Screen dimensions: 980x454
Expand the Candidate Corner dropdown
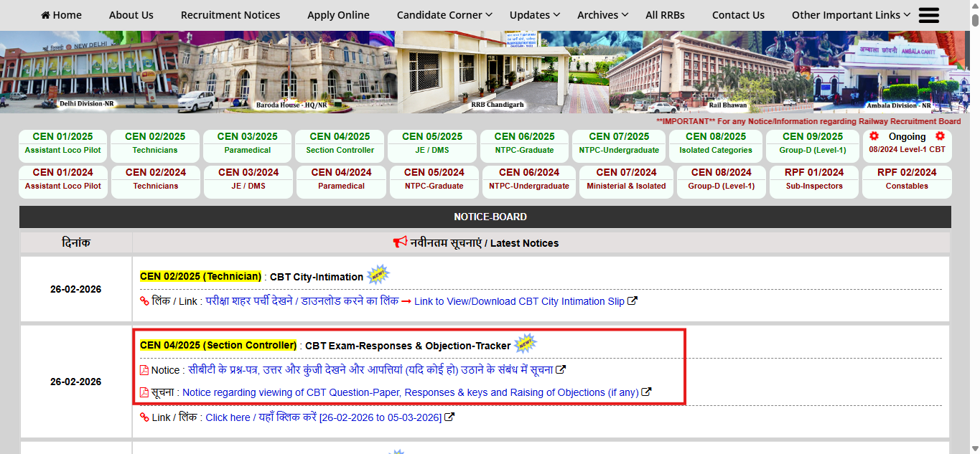tap(439, 14)
